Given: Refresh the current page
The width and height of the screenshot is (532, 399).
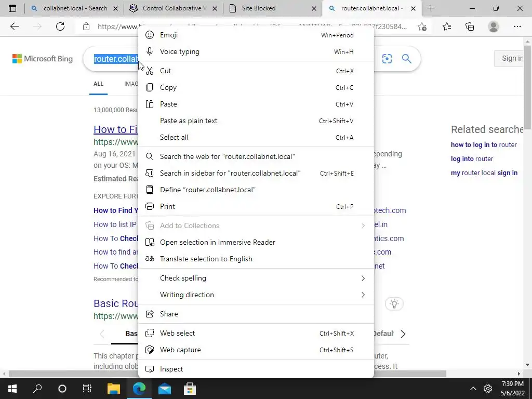Looking at the screenshot, I should tap(60, 26).
